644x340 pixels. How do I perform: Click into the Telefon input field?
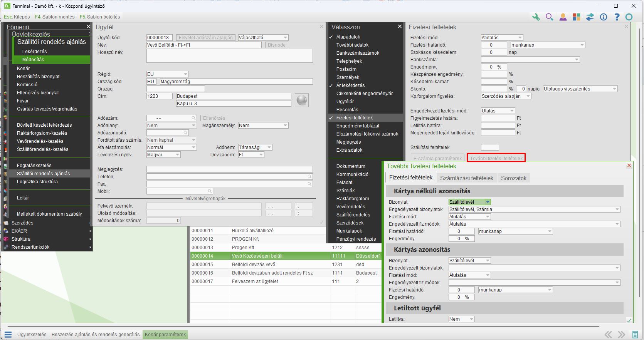click(227, 177)
